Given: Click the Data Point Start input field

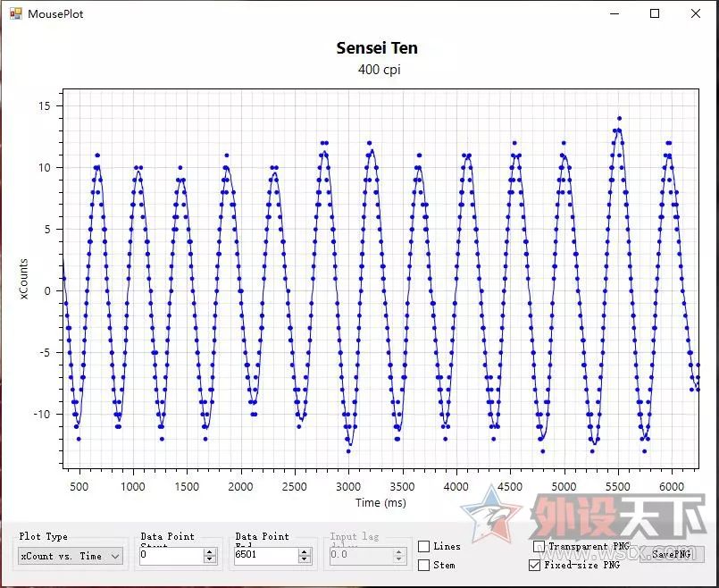Looking at the screenshot, I should tap(171, 556).
